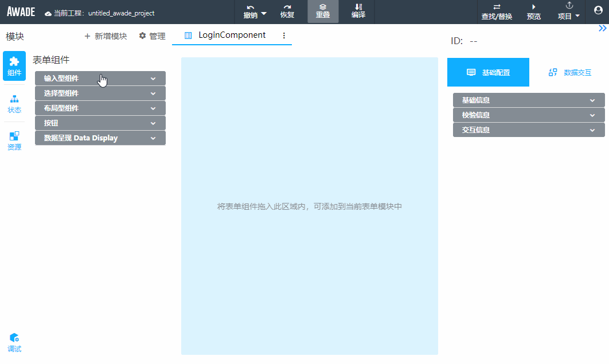Expand the Validation Info (校验信息) section
The width and height of the screenshot is (609, 364).
click(x=528, y=115)
